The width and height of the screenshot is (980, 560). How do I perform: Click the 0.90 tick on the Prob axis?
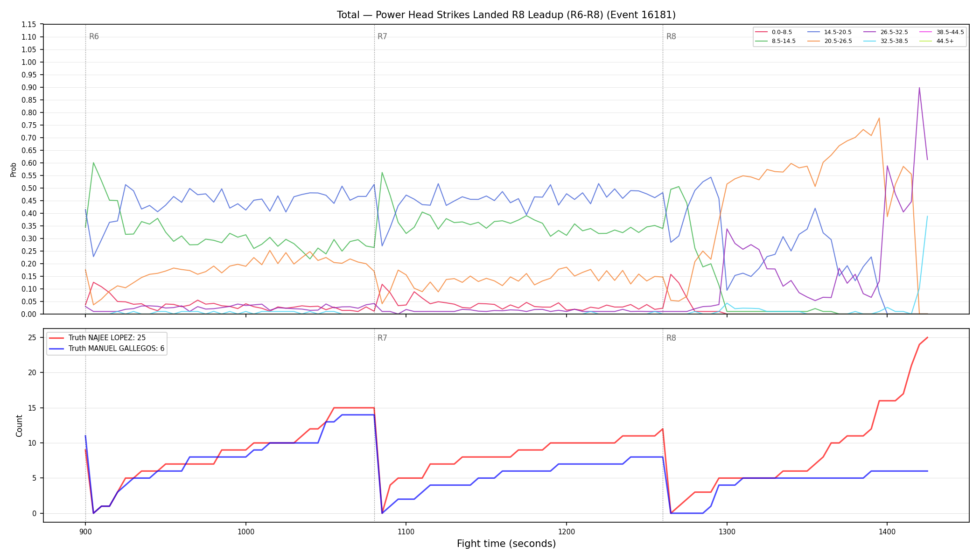click(x=29, y=87)
